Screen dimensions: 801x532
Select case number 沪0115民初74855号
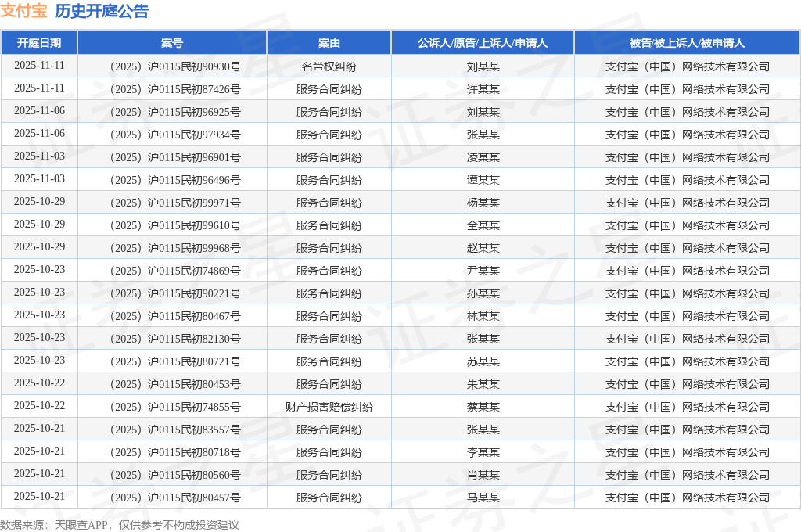coord(175,407)
